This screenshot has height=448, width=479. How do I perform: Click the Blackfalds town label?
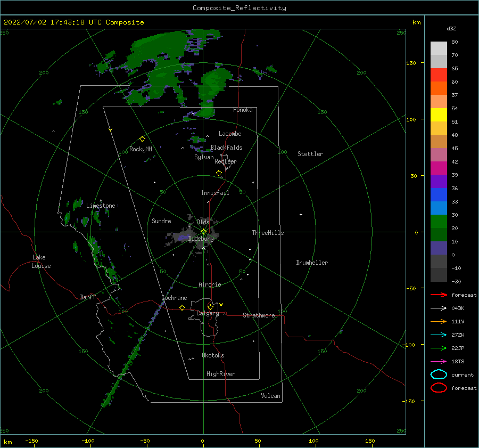[x=226, y=148]
